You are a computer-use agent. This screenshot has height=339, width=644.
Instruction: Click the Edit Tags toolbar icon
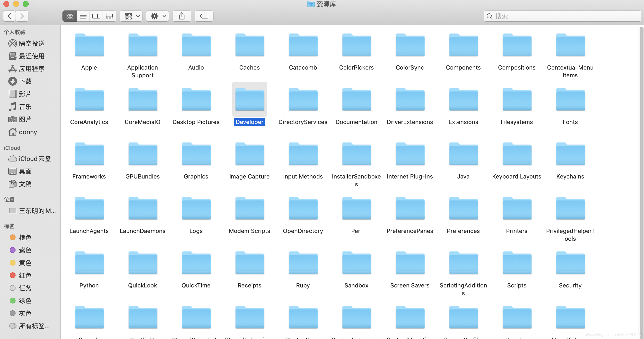coord(204,16)
